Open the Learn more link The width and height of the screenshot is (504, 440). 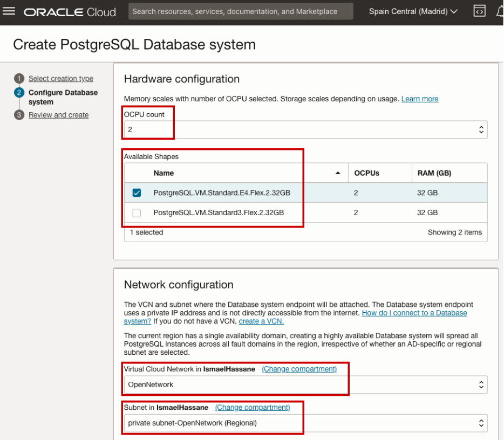click(420, 99)
